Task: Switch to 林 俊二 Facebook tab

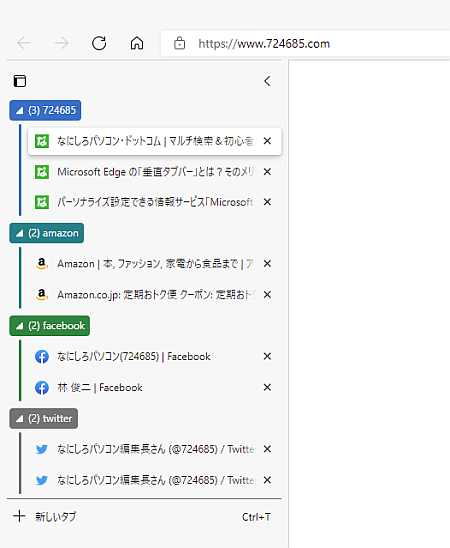Action: coord(154,387)
